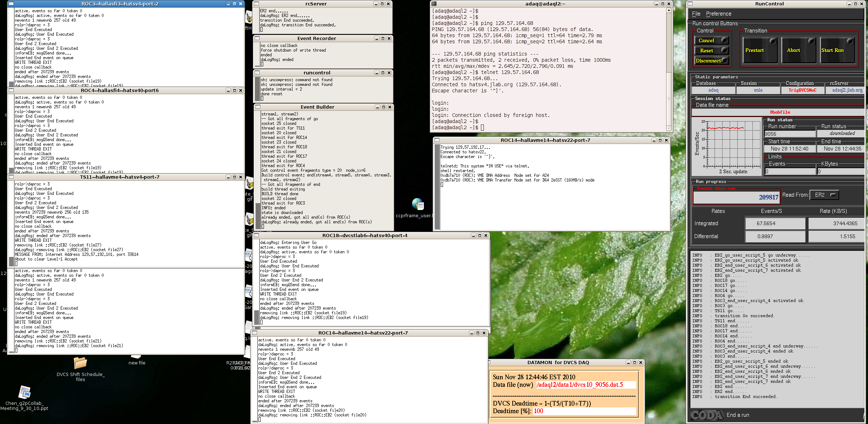The height and width of the screenshot is (424, 868).
Task: Click the Abort transition button
Action: 799,50
